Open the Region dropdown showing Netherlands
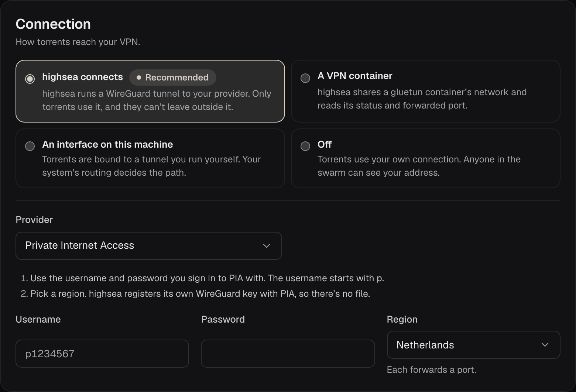This screenshot has height=392, width=576. [x=473, y=345]
